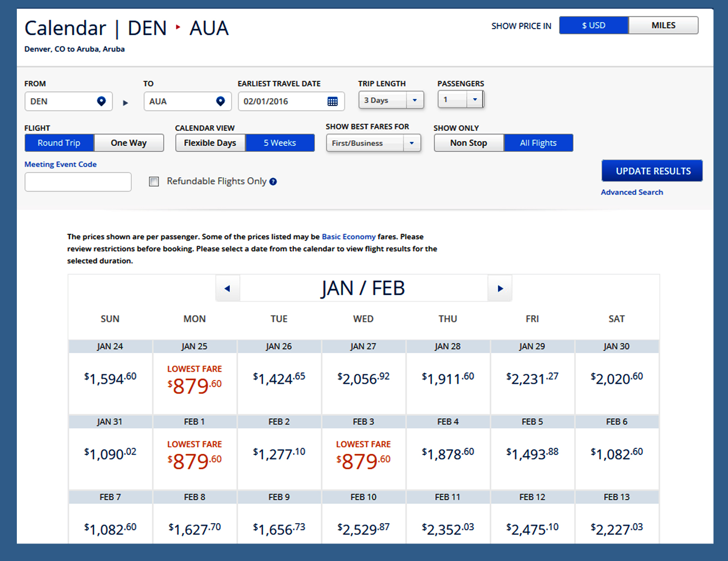Open the calendar picker for travel date
The width and height of the screenshot is (728, 561).
click(x=333, y=101)
